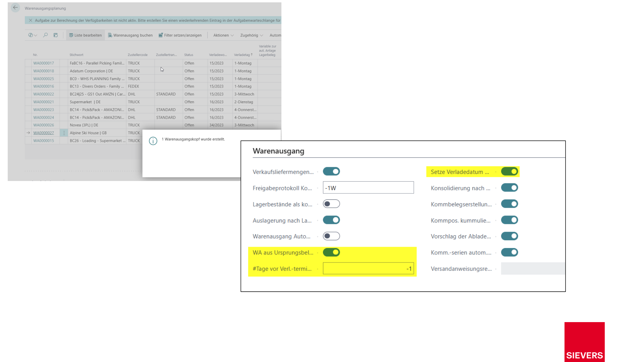
Task: Click the 2-Dienstag Verladetag cell
Action: pyautogui.click(x=245, y=102)
